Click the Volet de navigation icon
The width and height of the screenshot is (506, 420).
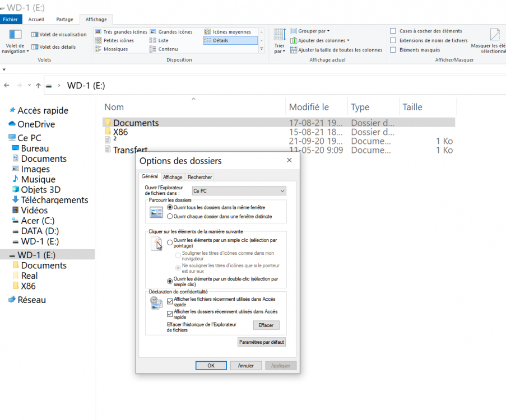point(15,36)
